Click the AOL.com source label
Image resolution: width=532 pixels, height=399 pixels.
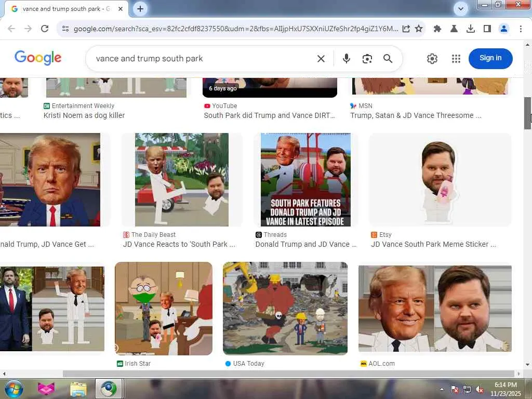378,364
